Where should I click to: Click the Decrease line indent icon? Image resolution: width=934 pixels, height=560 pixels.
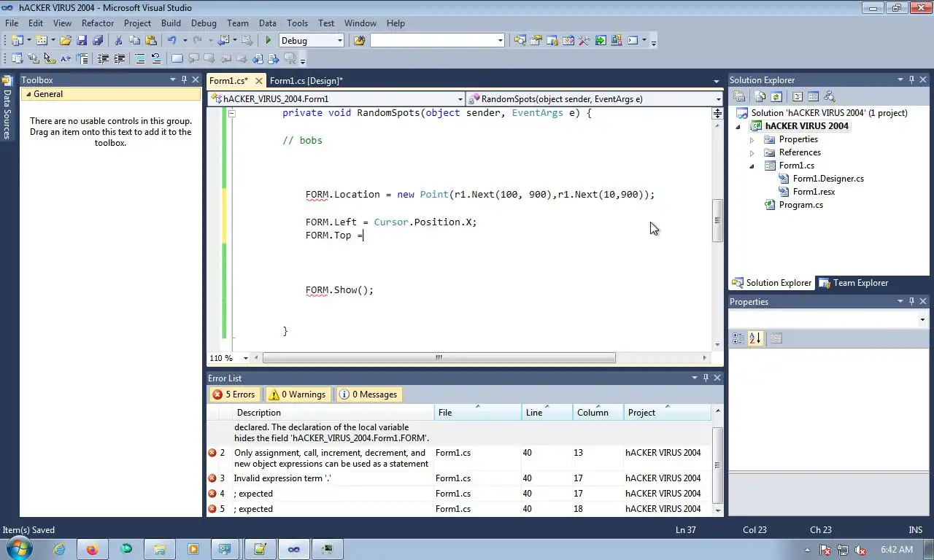pyautogui.click(x=103, y=58)
